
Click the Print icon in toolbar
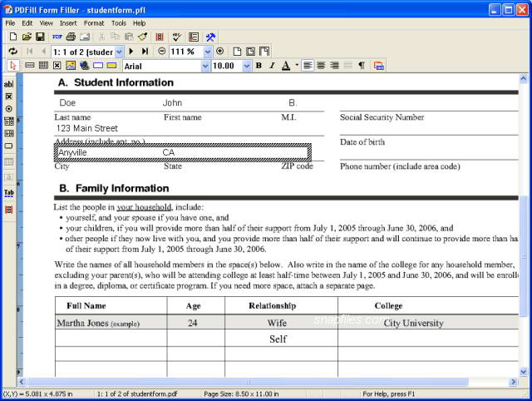pos(71,37)
